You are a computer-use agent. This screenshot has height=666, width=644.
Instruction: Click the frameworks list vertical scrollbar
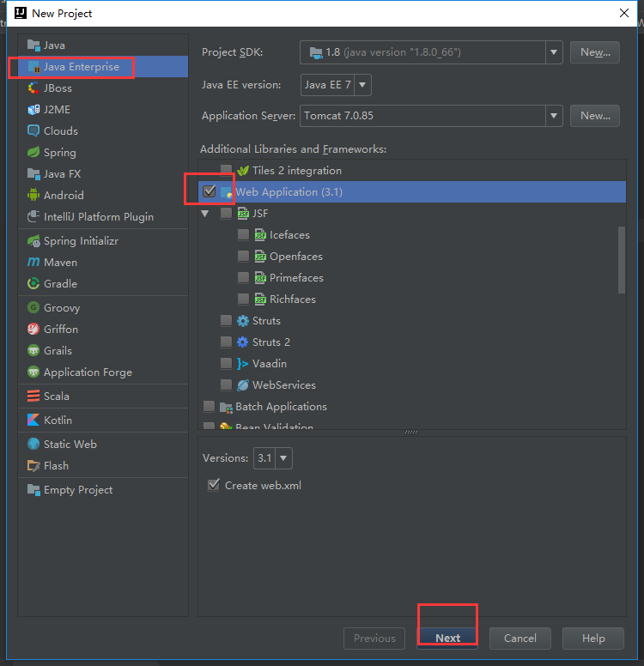pyautogui.click(x=622, y=260)
